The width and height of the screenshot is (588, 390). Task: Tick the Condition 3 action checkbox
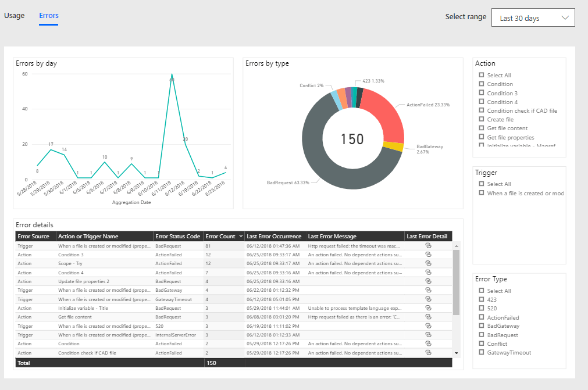[482, 93]
